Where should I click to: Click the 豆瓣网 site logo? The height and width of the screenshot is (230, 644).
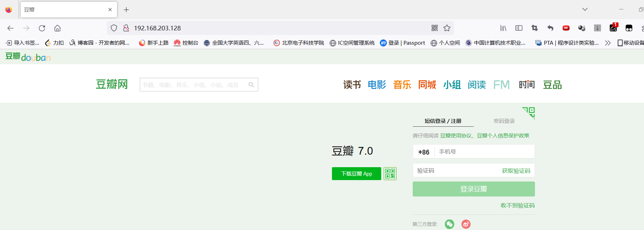click(112, 84)
